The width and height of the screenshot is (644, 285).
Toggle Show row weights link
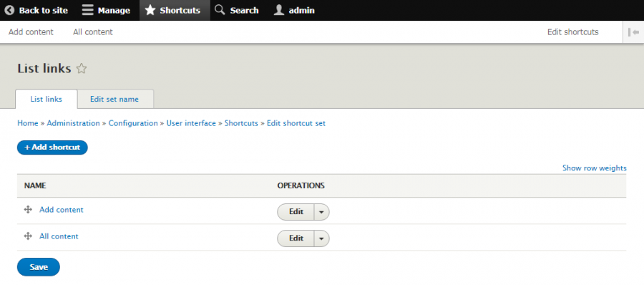[x=595, y=168]
